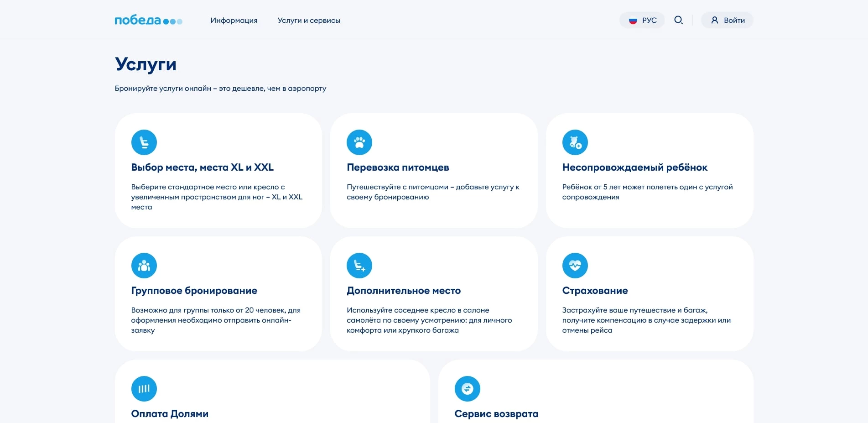Click the people icon for Групповое бронирование
The width and height of the screenshot is (868, 423).
[144, 265]
